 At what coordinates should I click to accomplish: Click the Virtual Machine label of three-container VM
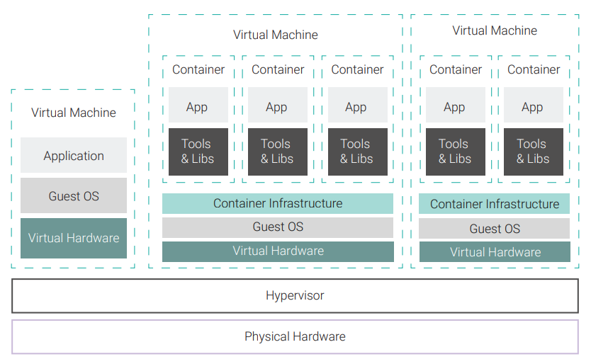276,35
